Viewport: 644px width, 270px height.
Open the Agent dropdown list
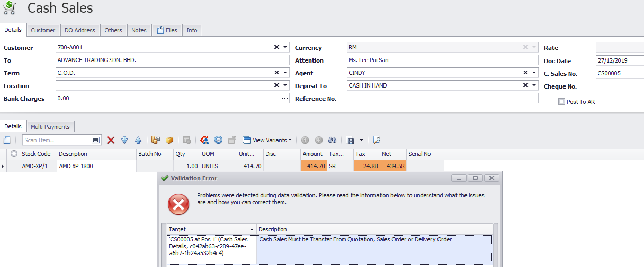pos(534,73)
